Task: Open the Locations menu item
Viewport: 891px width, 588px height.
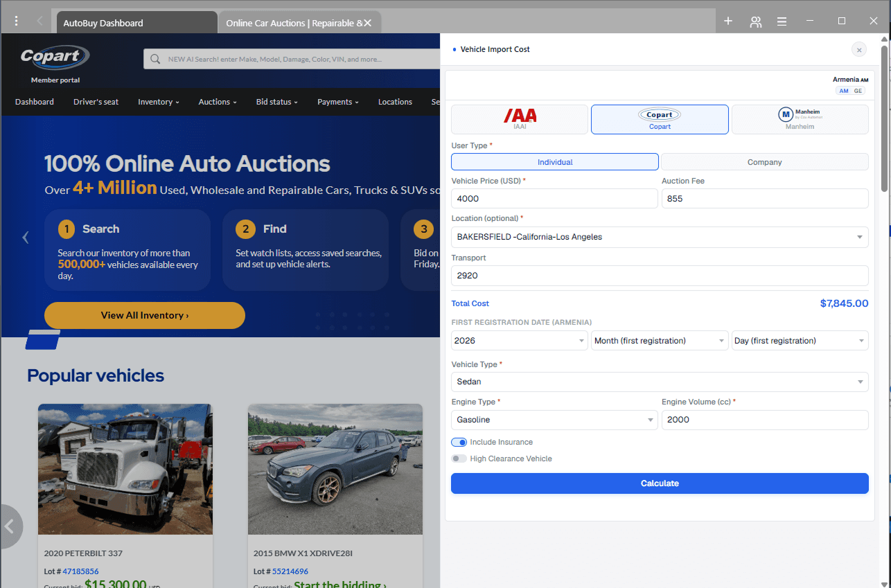Action: 395,102
